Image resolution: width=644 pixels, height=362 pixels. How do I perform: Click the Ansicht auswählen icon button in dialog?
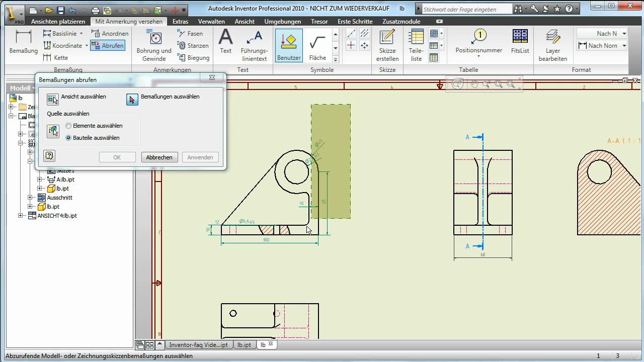[x=53, y=100]
